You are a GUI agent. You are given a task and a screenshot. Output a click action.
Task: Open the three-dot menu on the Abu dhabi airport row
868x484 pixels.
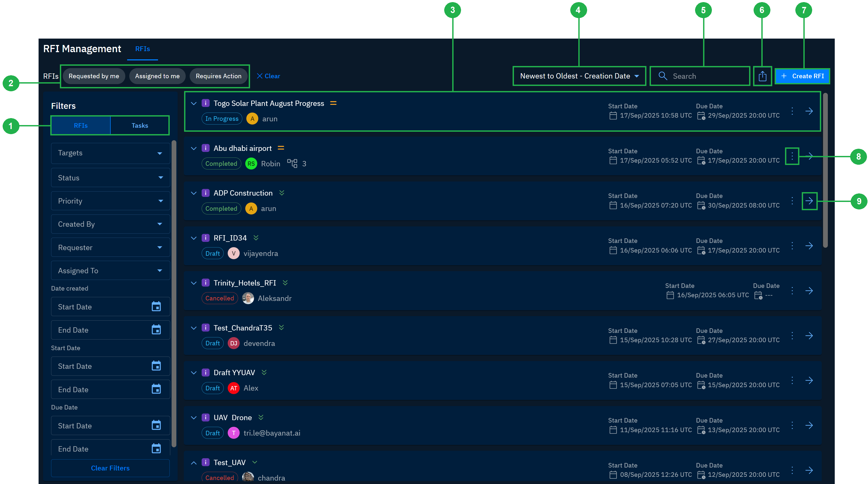coord(792,156)
